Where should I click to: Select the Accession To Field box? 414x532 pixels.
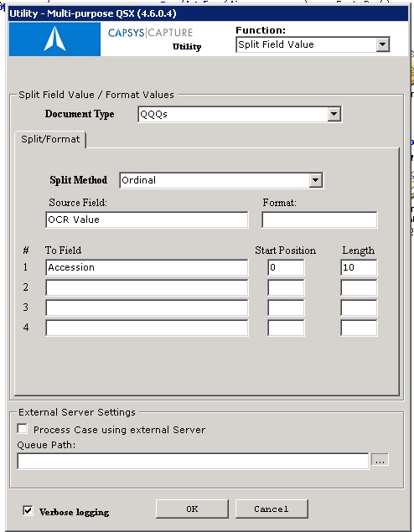[147, 268]
